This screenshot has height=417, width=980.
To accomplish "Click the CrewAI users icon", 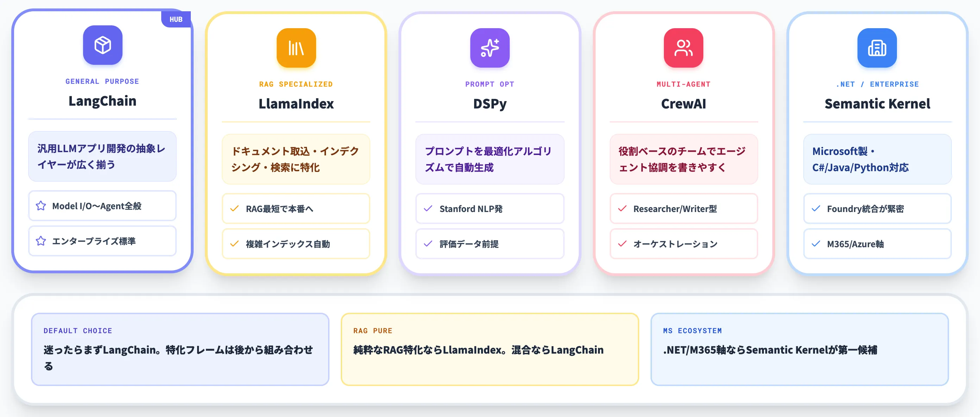I will (x=683, y=48).
